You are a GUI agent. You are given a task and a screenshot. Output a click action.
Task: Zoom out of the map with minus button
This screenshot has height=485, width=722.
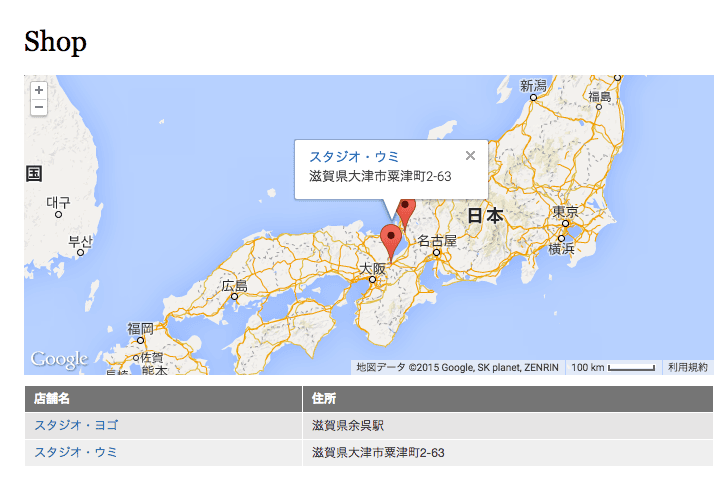coord(39,107)
